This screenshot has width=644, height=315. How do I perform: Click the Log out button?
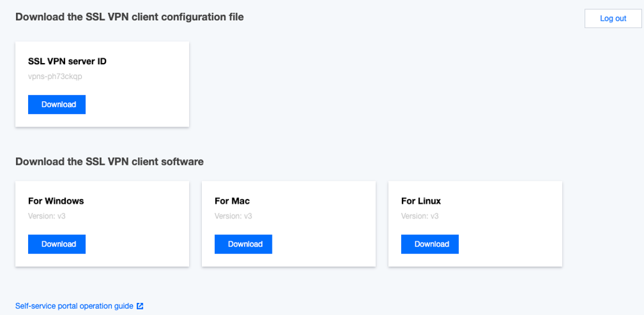tap(612, 19)
